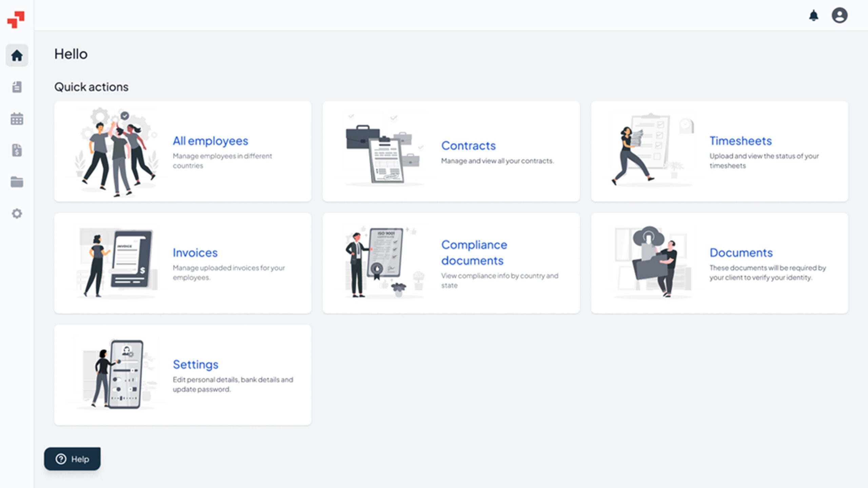Open the Documents quick action link

(x=741, y=252)
